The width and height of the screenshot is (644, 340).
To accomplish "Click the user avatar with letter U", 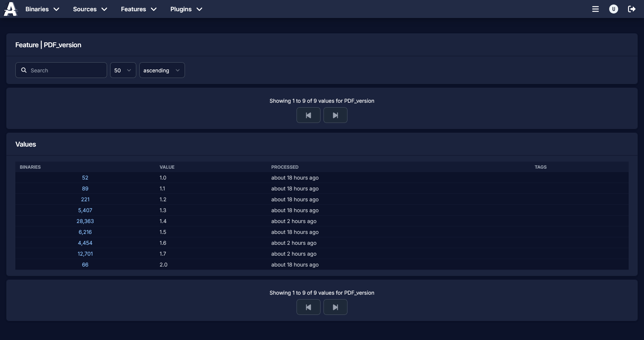I will [x=614, y=9].
